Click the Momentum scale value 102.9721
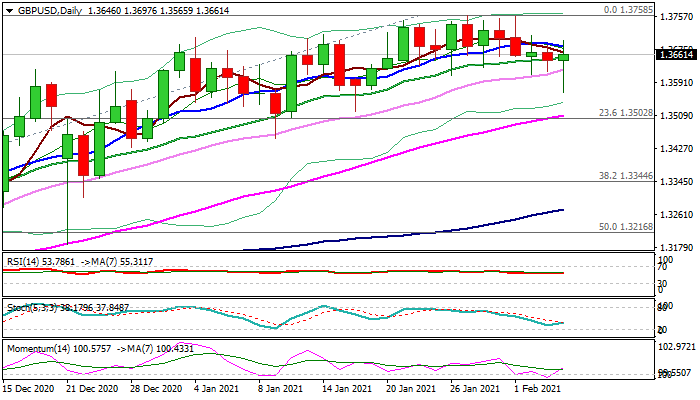 [680, 347]
